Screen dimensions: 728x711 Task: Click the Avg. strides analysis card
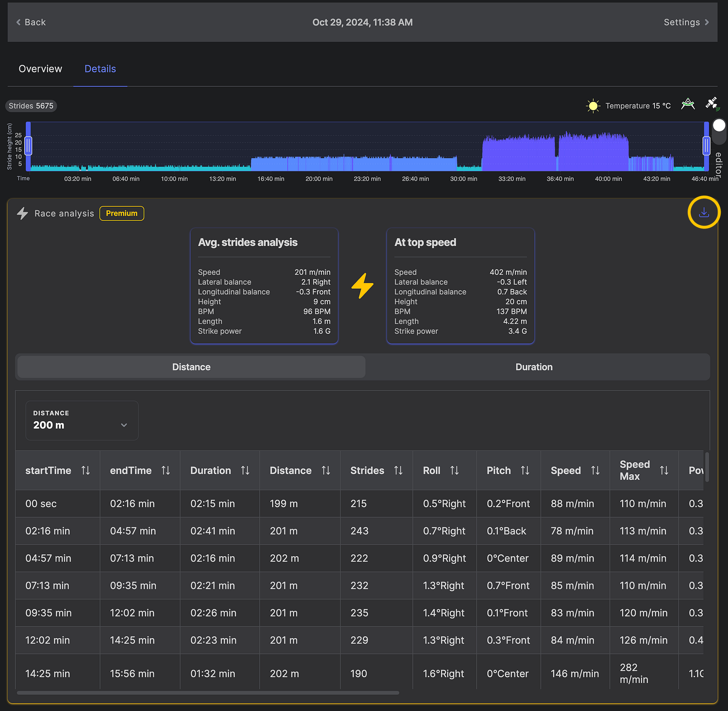[264, 286]
